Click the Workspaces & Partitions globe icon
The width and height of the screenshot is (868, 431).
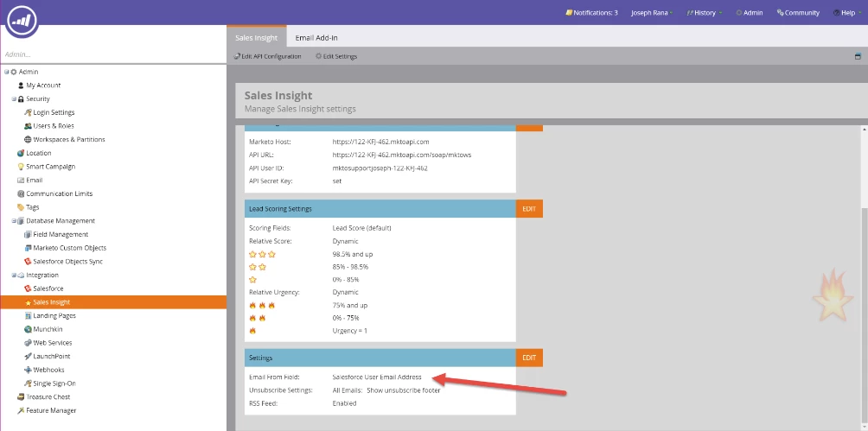coord(28,139)
